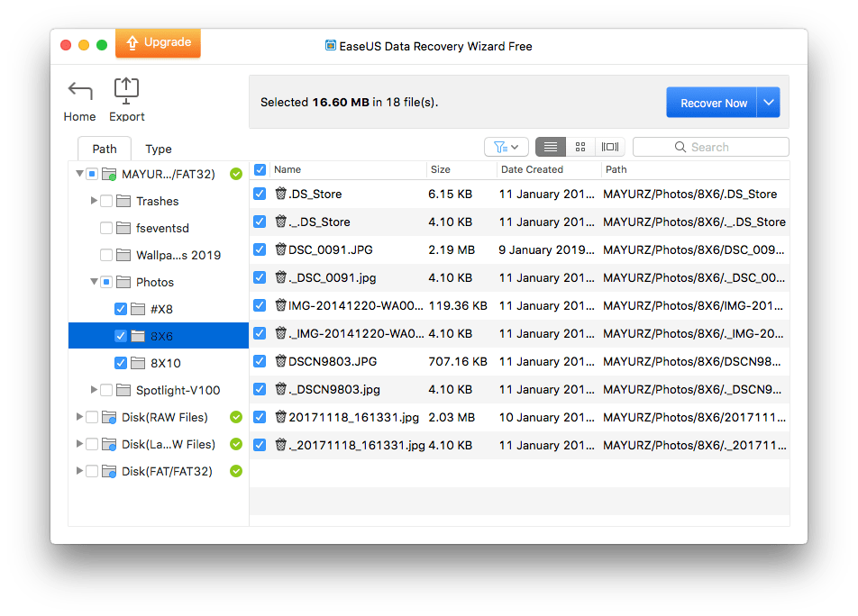
Task: Check the Wallpa...s 2019 checkbox
Action: click(106, 255)
